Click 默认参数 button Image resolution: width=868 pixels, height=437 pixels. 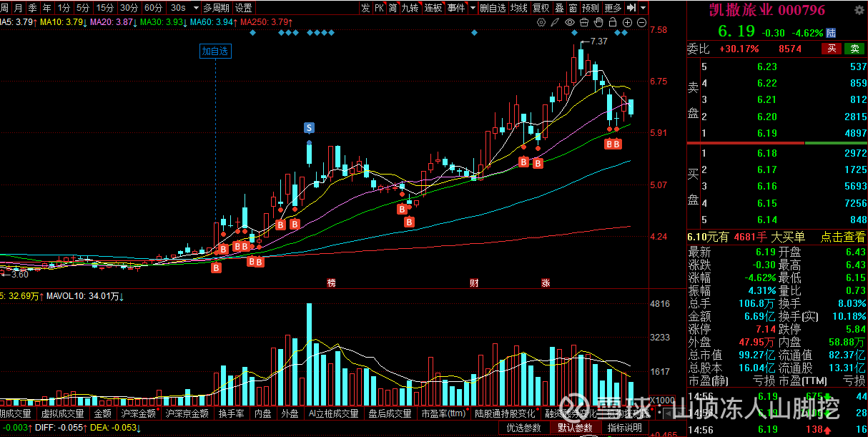(575, 428)
